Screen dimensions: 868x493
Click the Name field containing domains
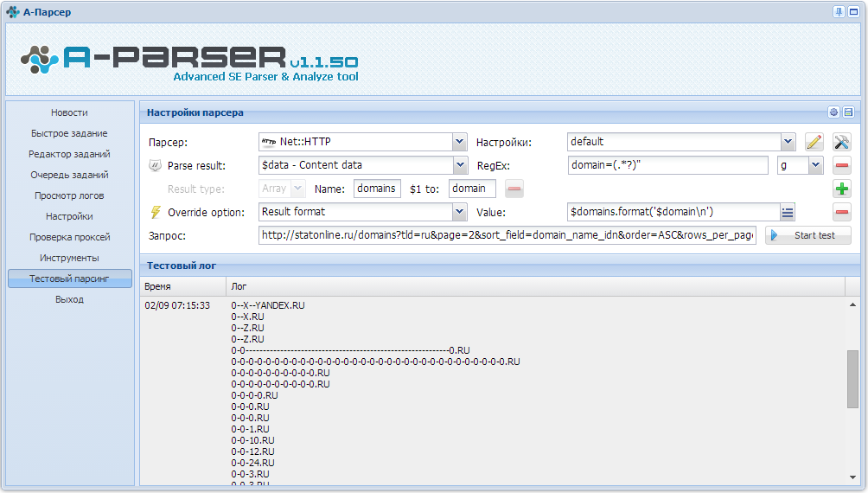[x=377, y=189]
